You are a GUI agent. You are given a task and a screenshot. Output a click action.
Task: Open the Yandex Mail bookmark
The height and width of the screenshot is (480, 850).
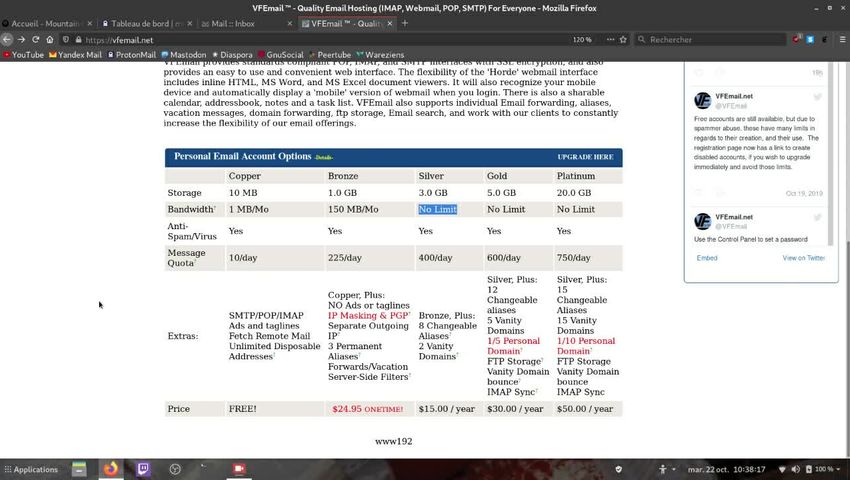pyautogui.click(x=75, y=55)
